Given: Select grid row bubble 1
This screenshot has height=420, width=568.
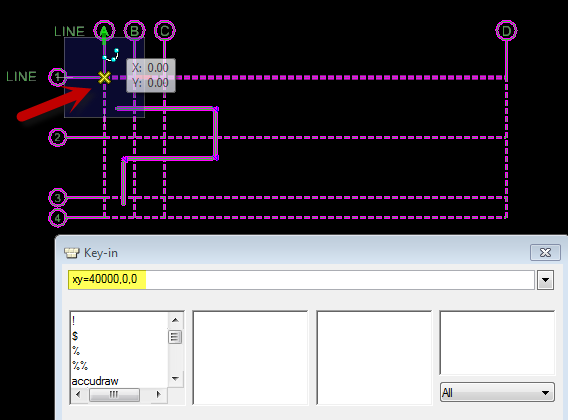Looking at the screenshot, I should (58, 77).
